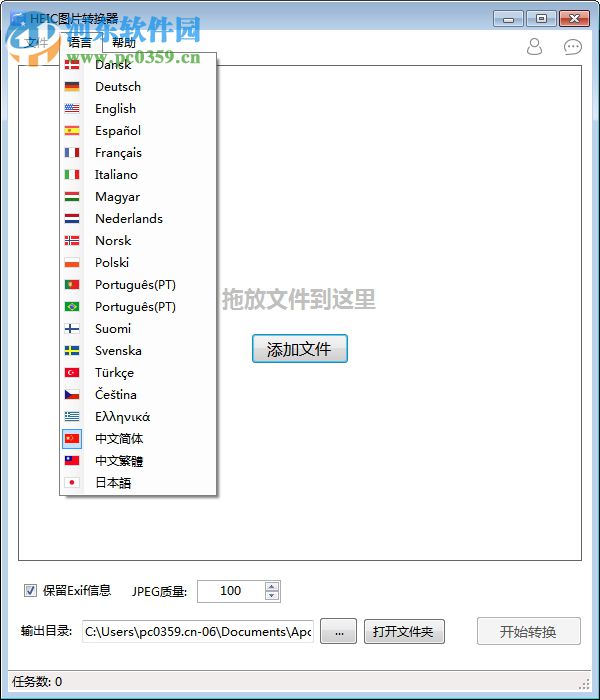This screenshot has height=700, width=600.
Task: Open the 帮助 menu
Action: tap(124, 43)
